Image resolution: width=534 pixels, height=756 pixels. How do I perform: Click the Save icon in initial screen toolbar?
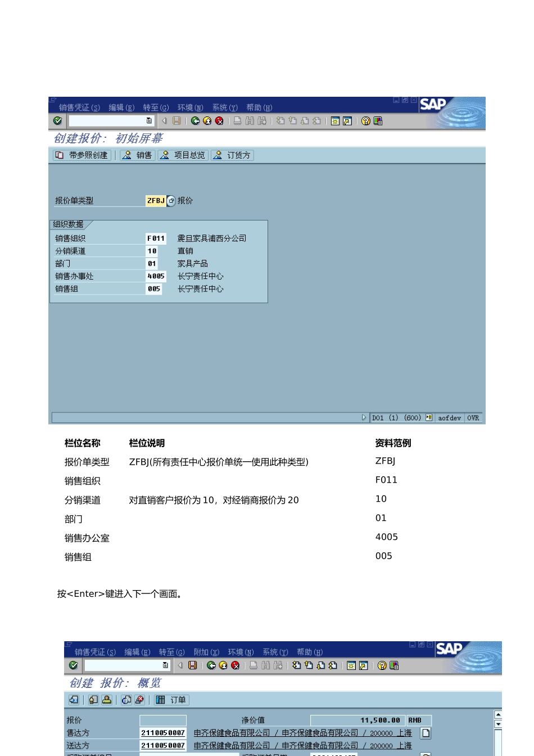click(177, 121)
